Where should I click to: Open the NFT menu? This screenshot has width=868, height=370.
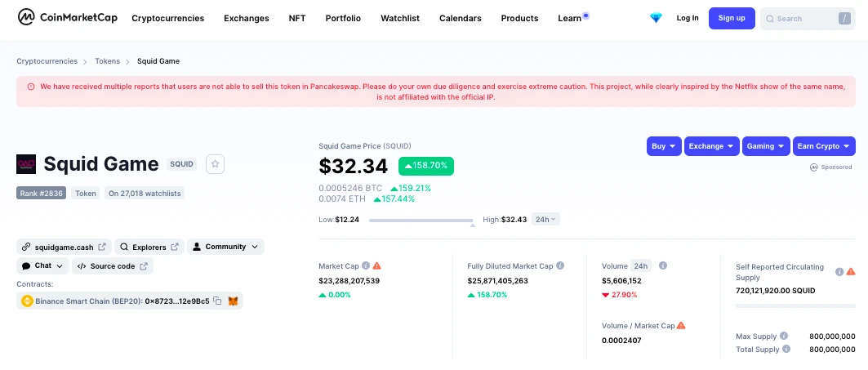(x=297, y=18)
